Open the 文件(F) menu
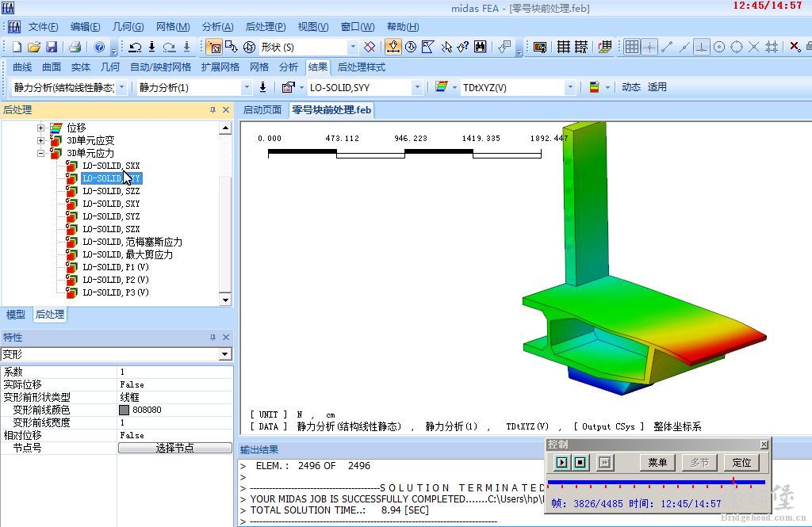 tap(43, 27)
